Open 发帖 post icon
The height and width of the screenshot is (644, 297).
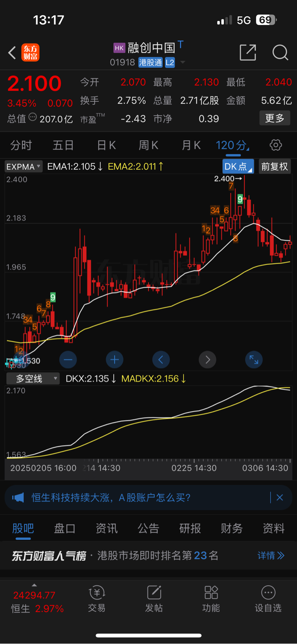[154, 599]
